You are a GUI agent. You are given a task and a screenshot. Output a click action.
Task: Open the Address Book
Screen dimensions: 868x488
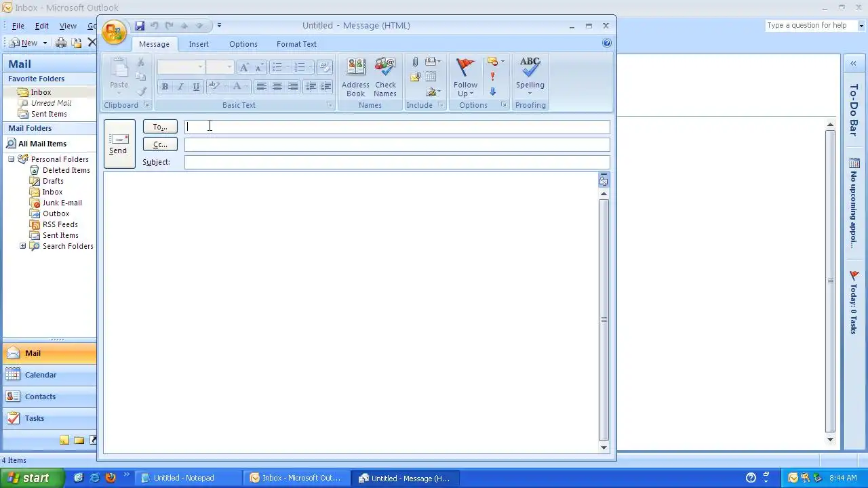355,77
